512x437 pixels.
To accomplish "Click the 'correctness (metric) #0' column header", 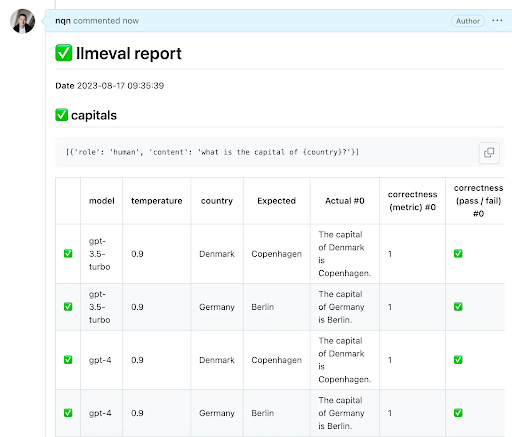I will click(x=412, y=201).
